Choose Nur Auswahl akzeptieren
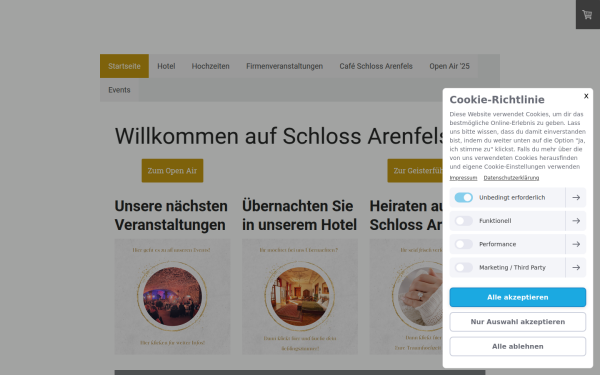Screen dimensions: 600x375 [x=517, y=322]
